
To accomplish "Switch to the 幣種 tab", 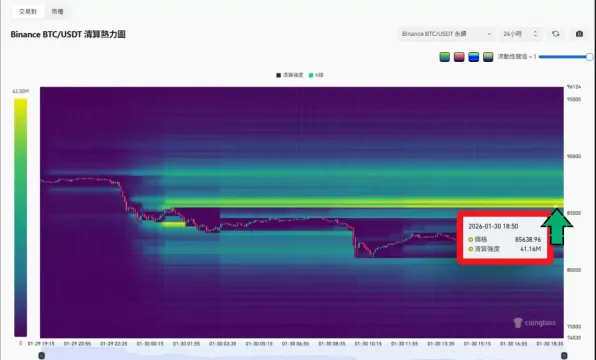I will tap(57, 12).
